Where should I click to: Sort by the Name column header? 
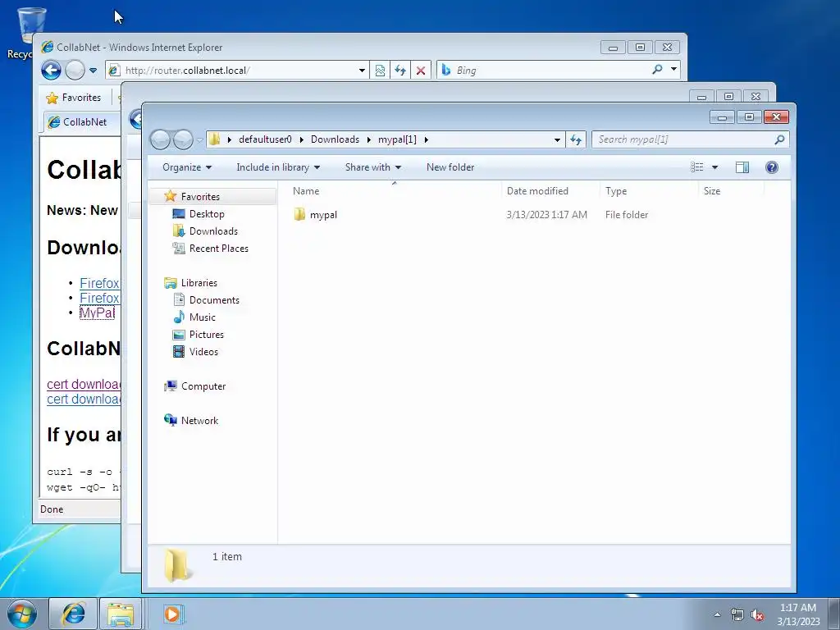(x=394, y=190)
